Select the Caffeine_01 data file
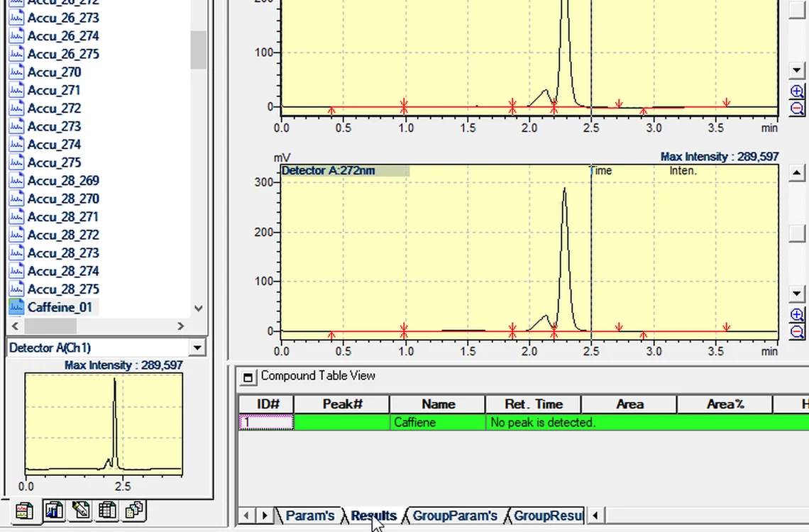 pos(60,307)
